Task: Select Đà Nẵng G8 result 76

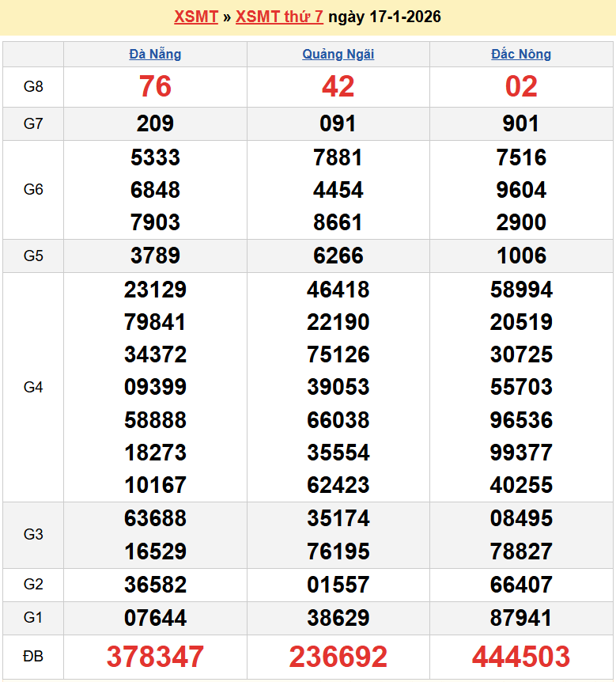Action: tap(155, 86)
